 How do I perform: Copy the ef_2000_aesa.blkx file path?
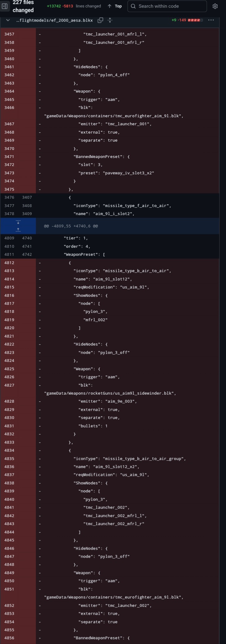(100, 20)
